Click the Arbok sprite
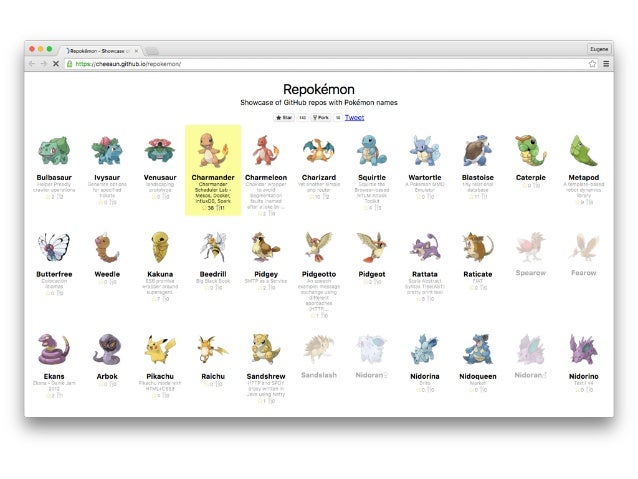 pos(107,349)
